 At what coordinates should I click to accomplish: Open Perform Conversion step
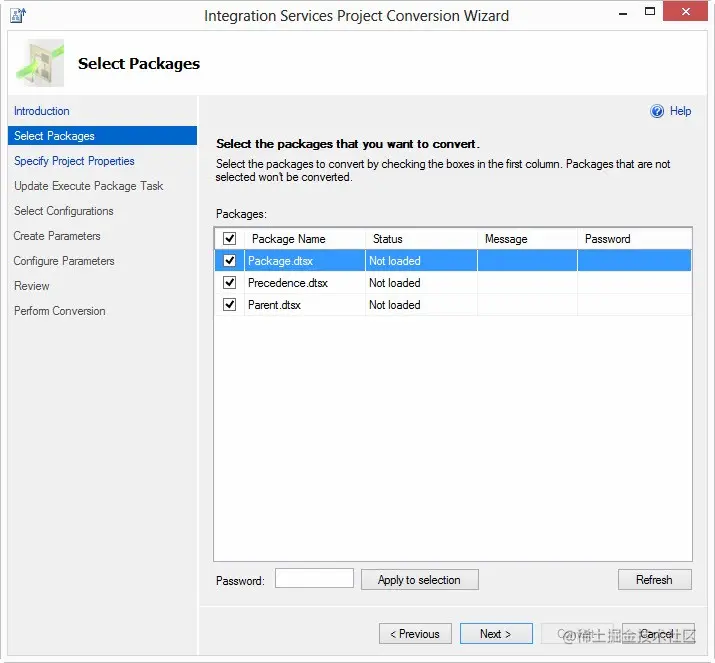[x=59, y=311]
